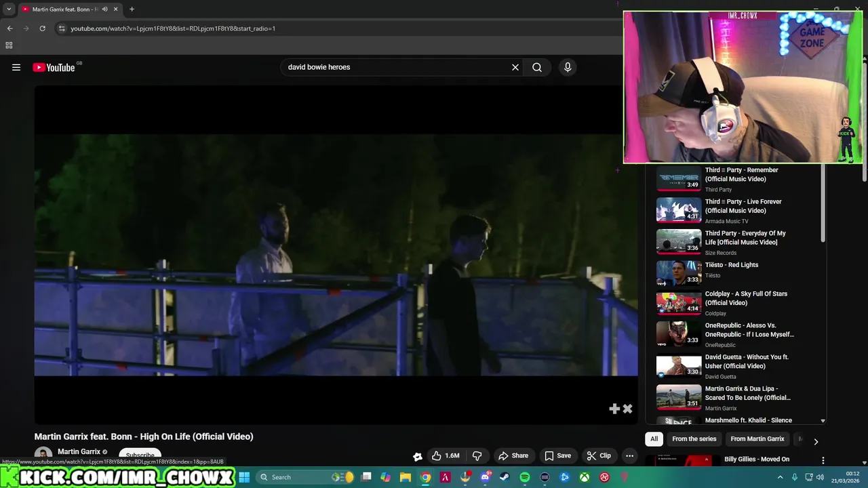Like the video showing 1.6M

click(446, 455)
